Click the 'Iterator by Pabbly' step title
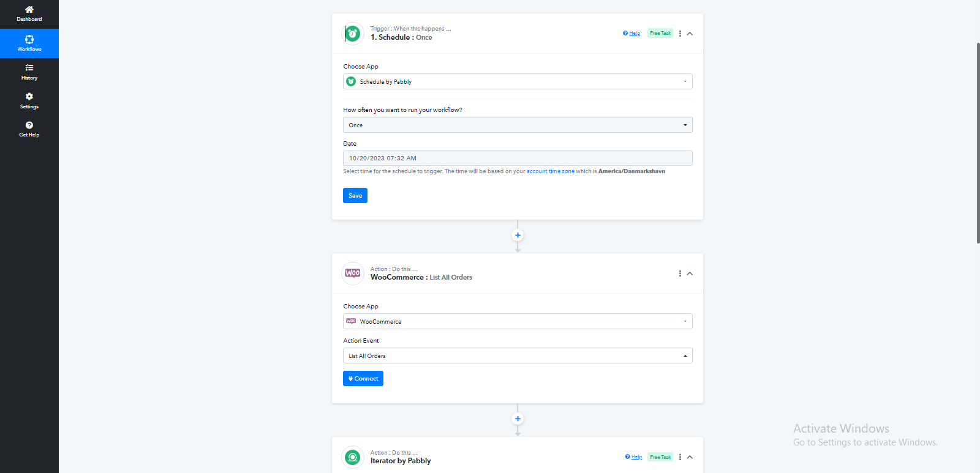The width and height of the screenshot is (980, 473). (x=401, y=461)
